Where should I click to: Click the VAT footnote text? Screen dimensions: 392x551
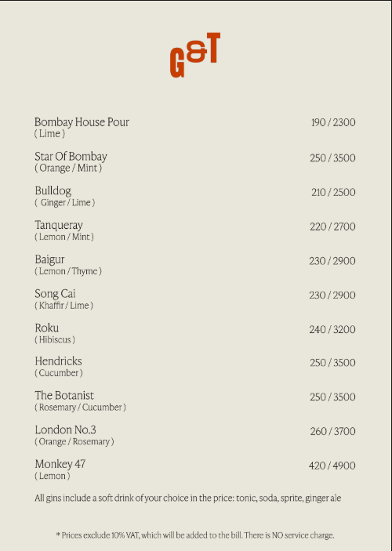coord(195,535)
